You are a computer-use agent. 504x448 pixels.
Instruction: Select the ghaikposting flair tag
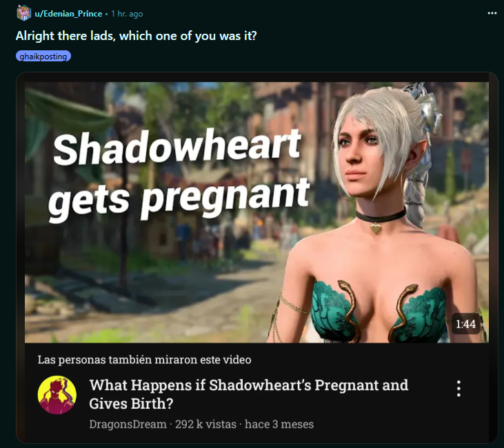point(43,57)
